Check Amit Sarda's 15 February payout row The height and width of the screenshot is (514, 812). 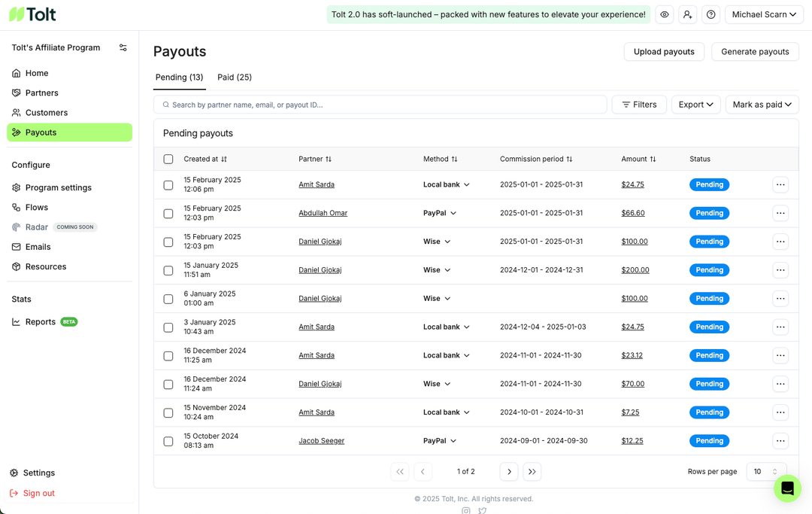click(168, 184)
